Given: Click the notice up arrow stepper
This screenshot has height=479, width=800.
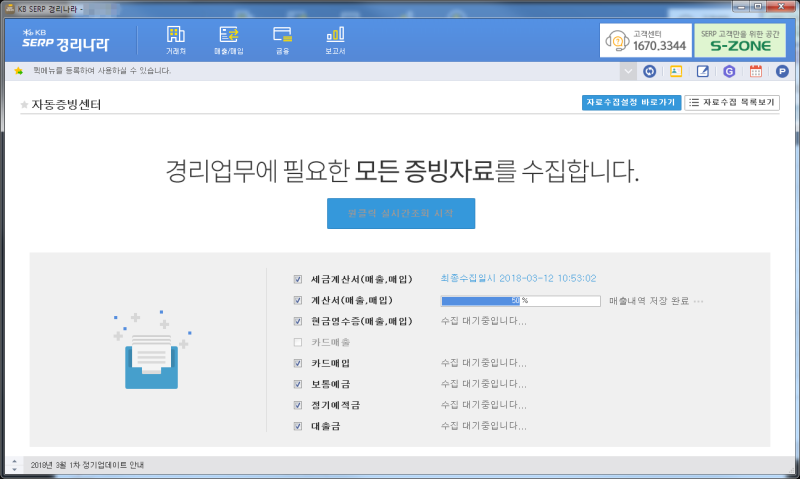Looking at the screenshot, I should click(x=14, y=461).
